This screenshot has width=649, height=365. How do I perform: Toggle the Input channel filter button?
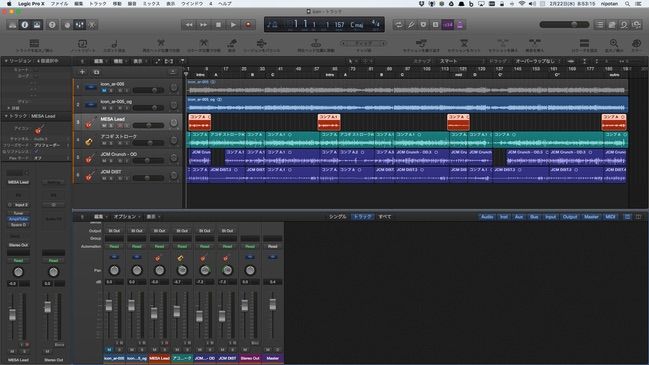tap(550, 217)
